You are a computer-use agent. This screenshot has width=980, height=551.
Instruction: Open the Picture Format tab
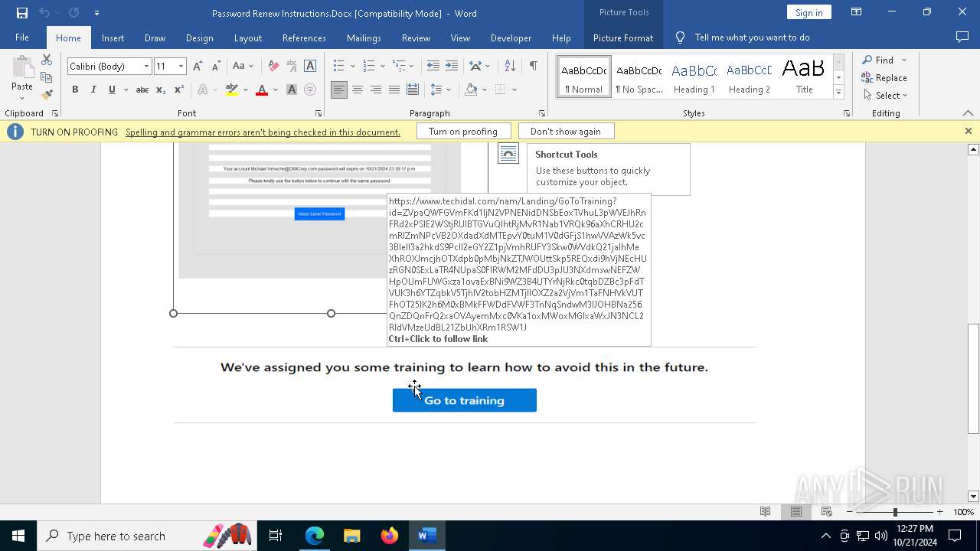coord(623,37)
